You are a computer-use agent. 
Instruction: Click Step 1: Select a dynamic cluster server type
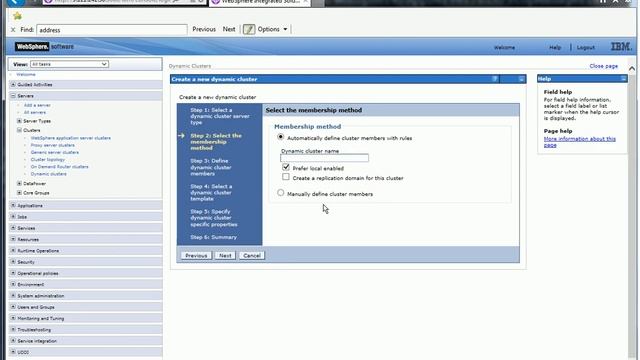[220, 116]
